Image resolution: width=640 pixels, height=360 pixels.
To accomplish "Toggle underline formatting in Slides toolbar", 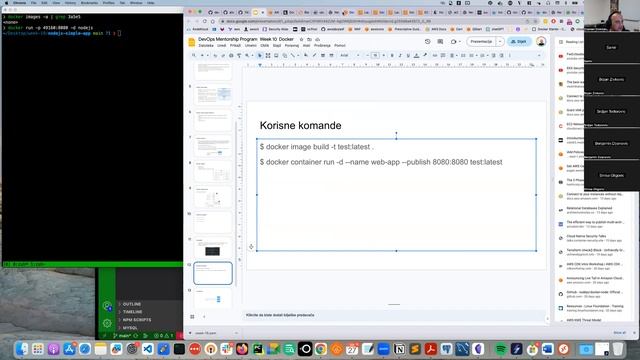I will click(x=408, y=55).
